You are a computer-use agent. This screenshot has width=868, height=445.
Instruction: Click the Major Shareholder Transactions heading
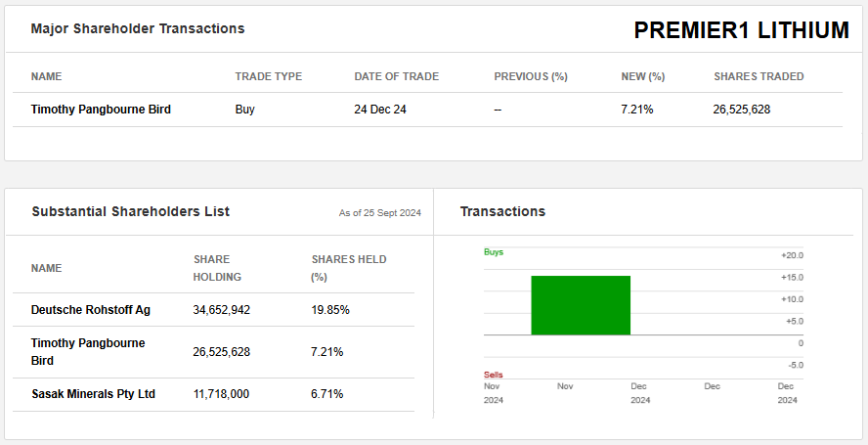(138, 28)
